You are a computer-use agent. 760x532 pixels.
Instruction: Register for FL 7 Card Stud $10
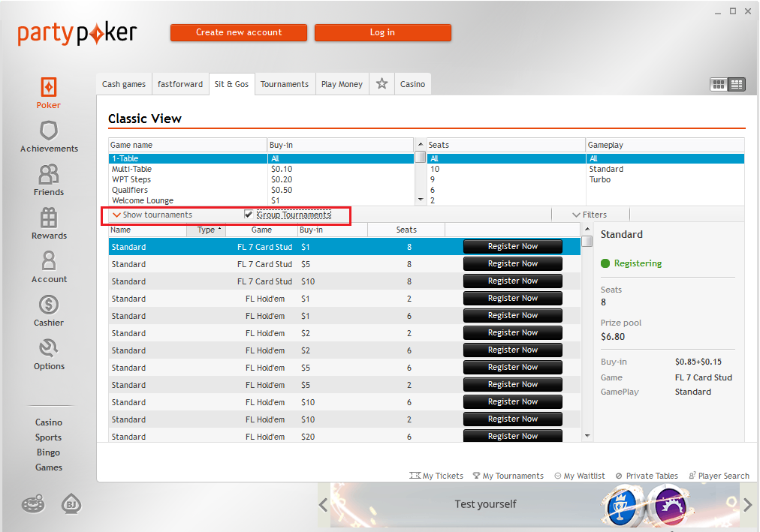513,281
